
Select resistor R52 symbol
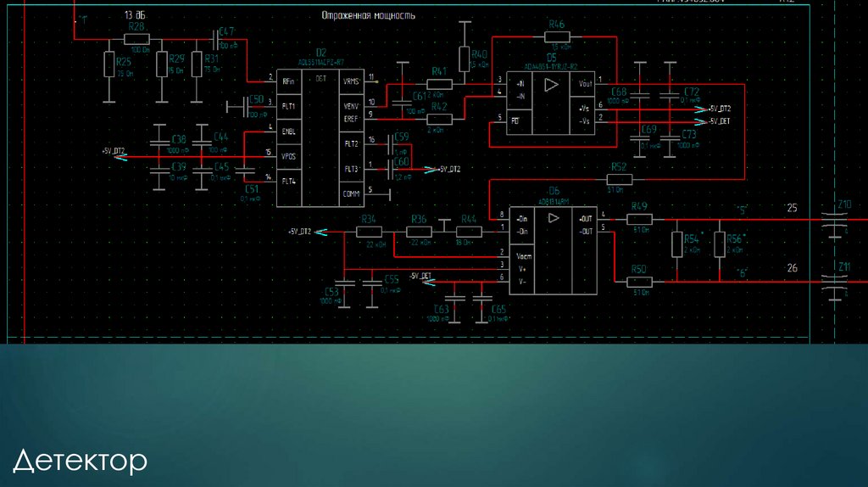pos(620,180)
